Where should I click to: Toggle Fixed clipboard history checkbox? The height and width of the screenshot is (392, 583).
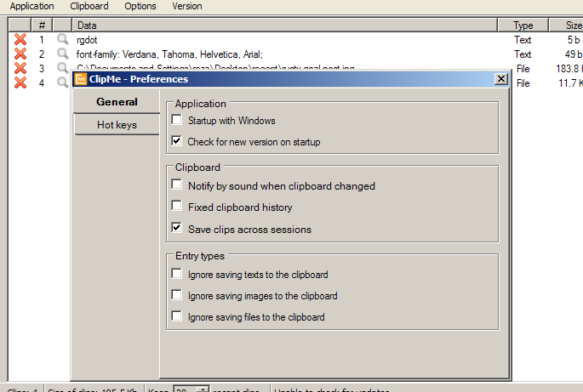pos(177,206)
